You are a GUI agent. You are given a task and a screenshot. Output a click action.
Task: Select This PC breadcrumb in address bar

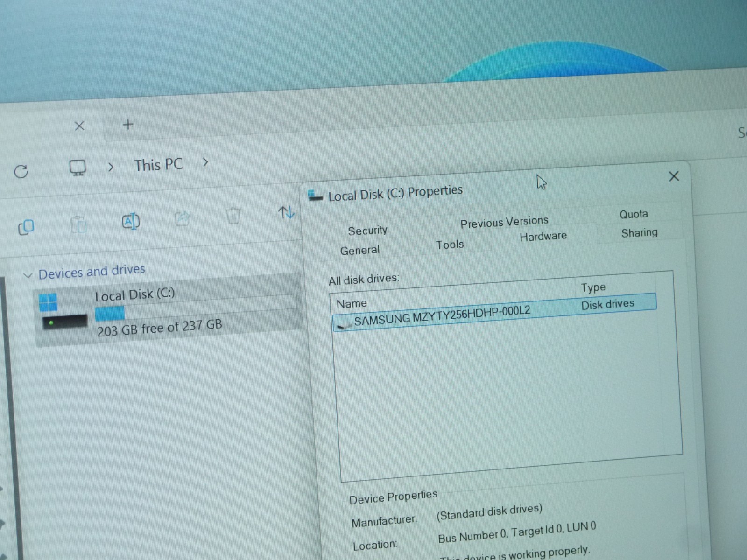[158, 165]
